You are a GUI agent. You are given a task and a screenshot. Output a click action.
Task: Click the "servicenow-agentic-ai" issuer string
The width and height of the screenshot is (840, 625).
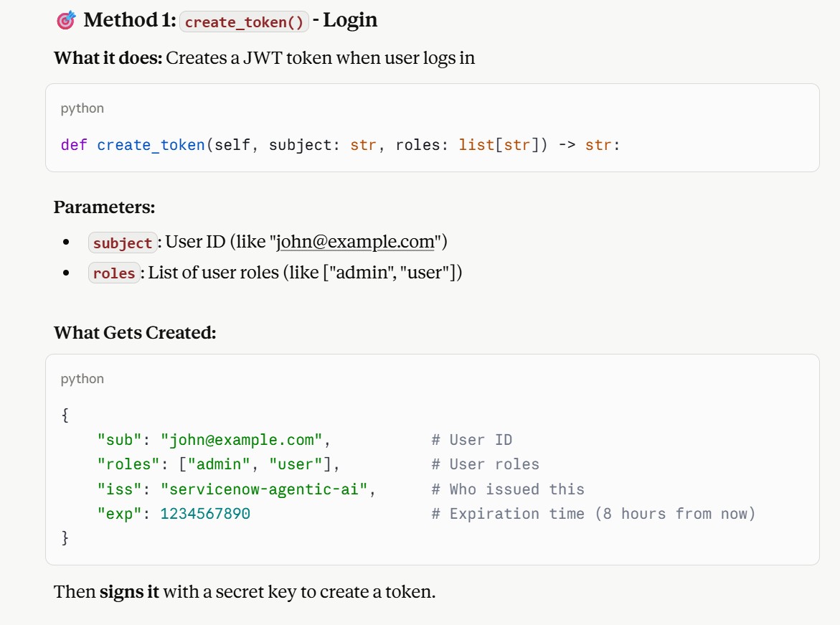[x=263, y=489]
